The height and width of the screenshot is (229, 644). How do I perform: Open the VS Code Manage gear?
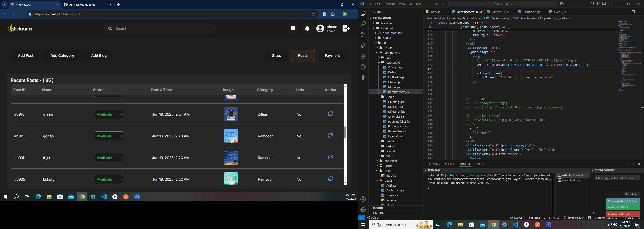pos(363,210)
